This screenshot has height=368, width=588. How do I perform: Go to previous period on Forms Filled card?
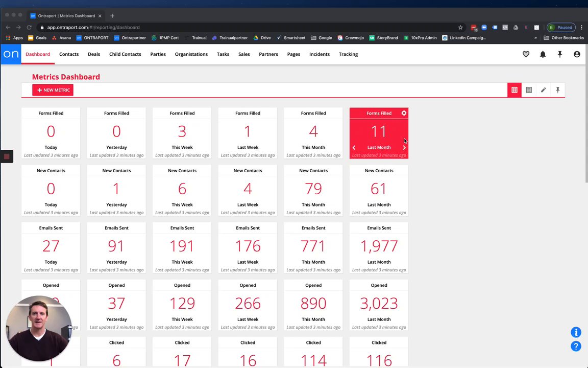point(354,148)
